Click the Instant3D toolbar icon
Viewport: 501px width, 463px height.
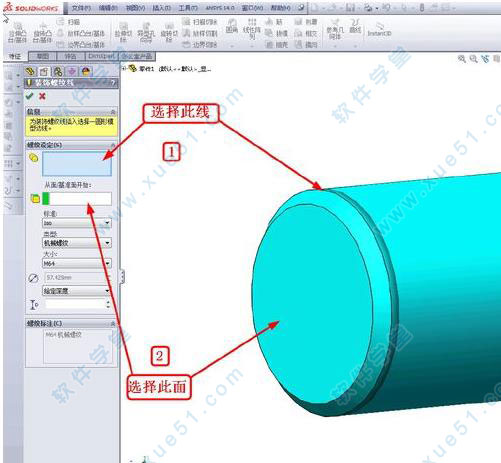click(379, 29)
